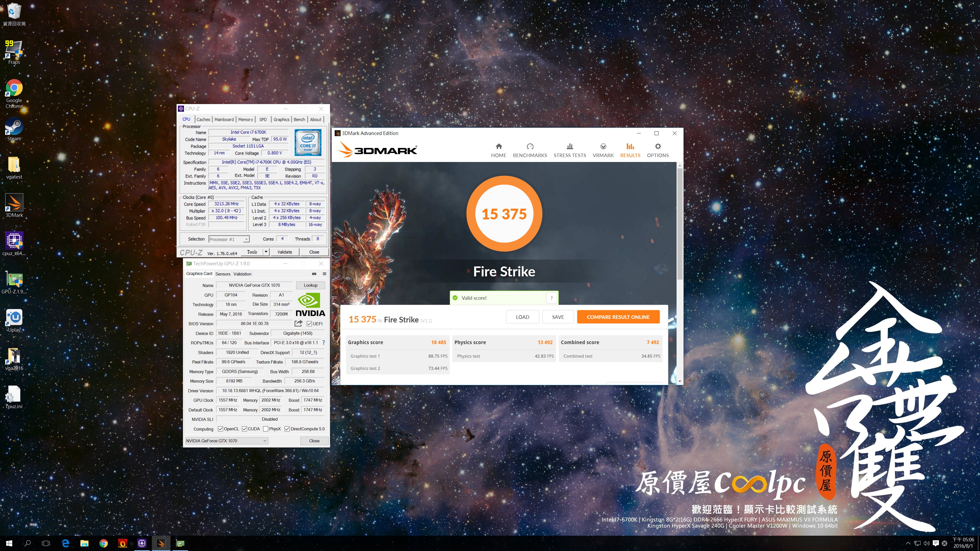Launch Fraps from the desktop
The image size is (980, 551).
14,52
